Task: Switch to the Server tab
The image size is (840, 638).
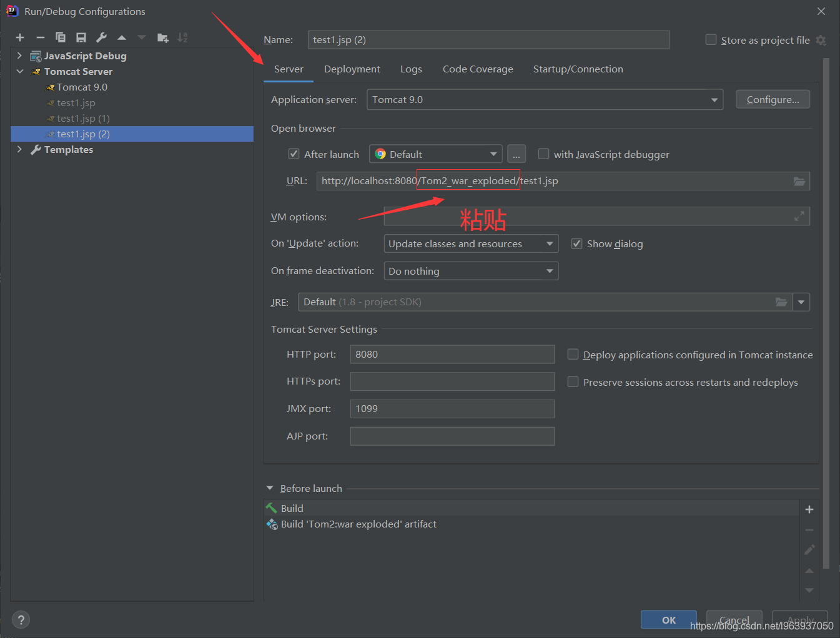Action: pyautogui.click(x=289, y=69)
